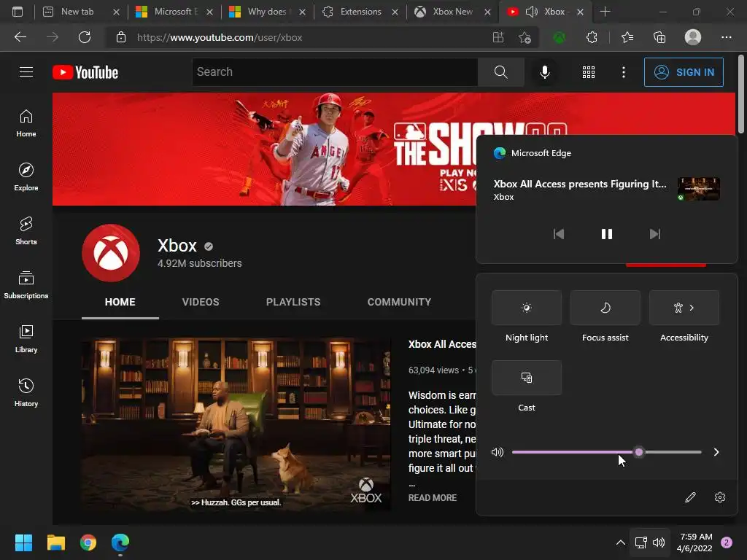Open notification center badge
The width and height of the screenshot is (747, 560).
click(727, 542)
